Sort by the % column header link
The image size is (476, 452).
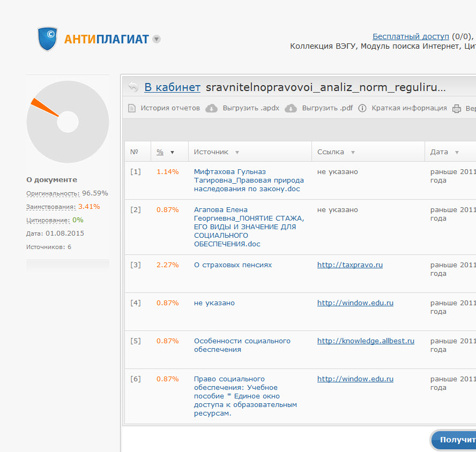coord(160,152)
